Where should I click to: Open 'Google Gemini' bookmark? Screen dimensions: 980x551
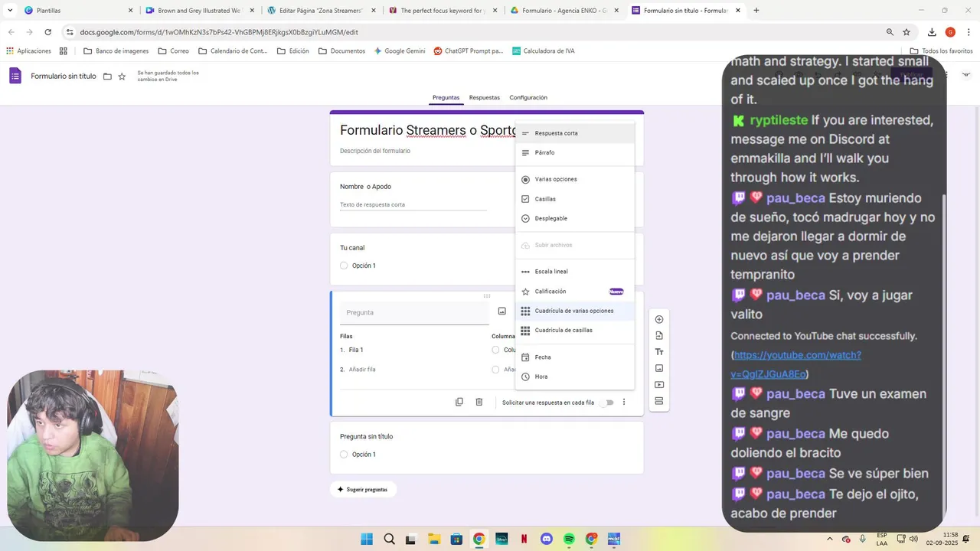tap(399, 51)
